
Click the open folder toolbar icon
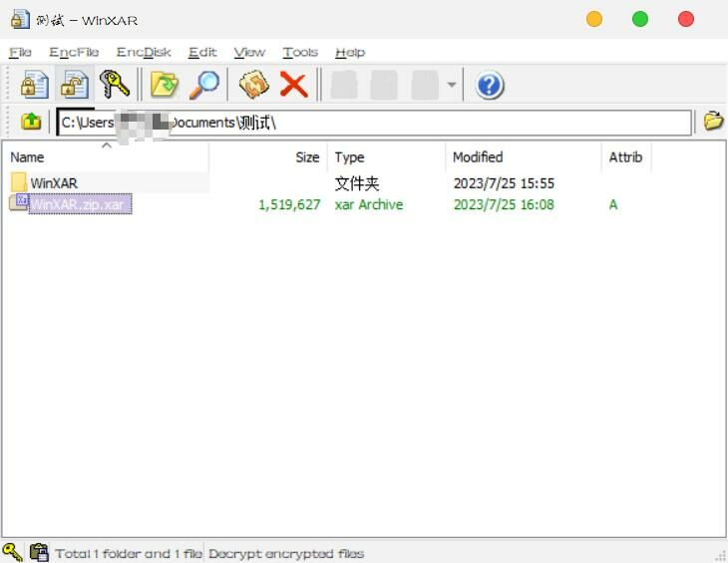(164, 85)
